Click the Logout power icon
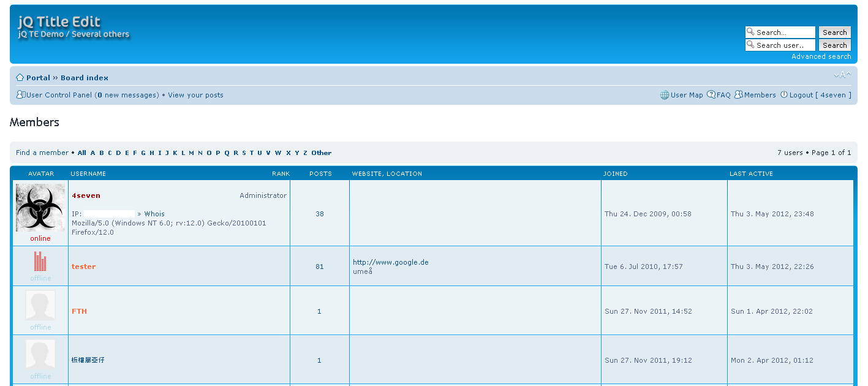The width and height of the screenshot is (868, 386). (784, 95)
